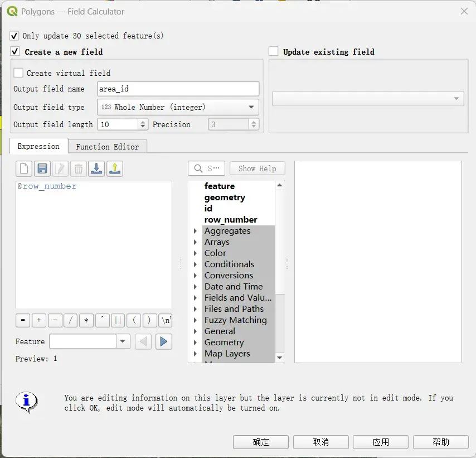Viewport: 476px width, 458px height.
Task: Click the Output field length input
Action: [118, 124]
